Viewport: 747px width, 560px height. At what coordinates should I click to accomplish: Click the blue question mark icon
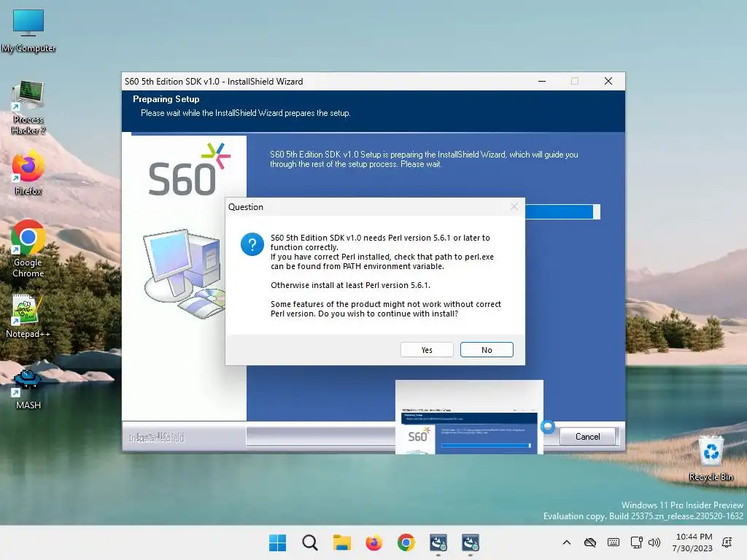click(x=252, y=244)
